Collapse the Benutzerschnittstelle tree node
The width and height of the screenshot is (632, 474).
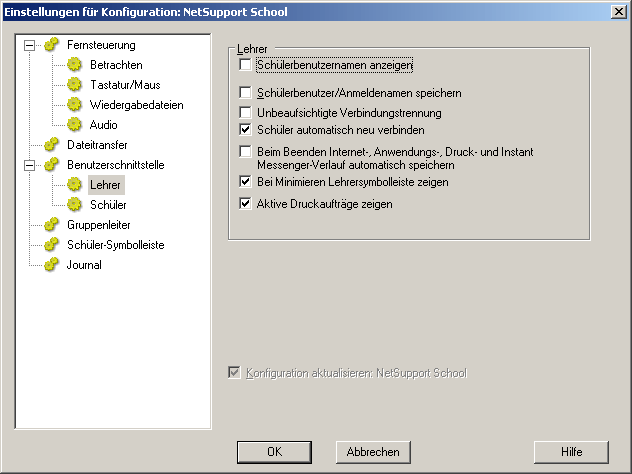coord(29,165)
